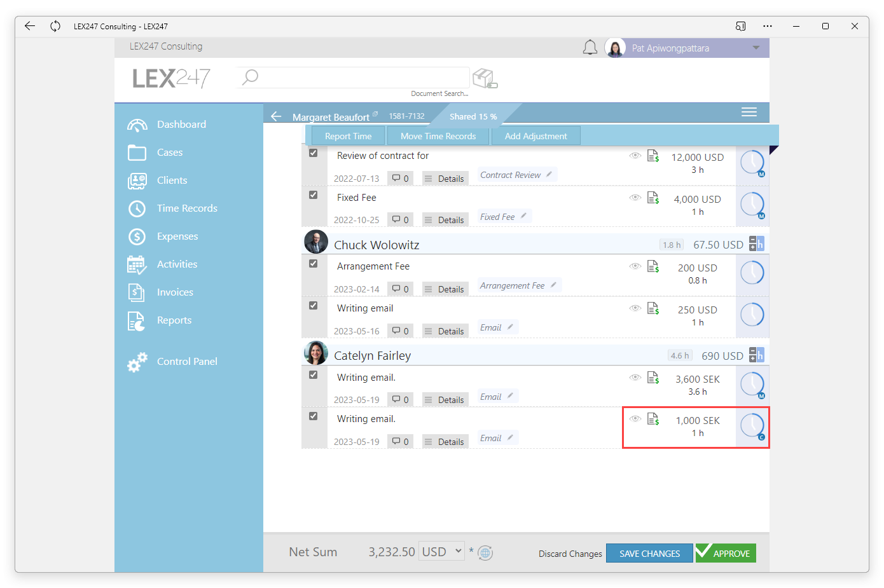
Task: Open the notifications bell
Action: tap(590, 48)
